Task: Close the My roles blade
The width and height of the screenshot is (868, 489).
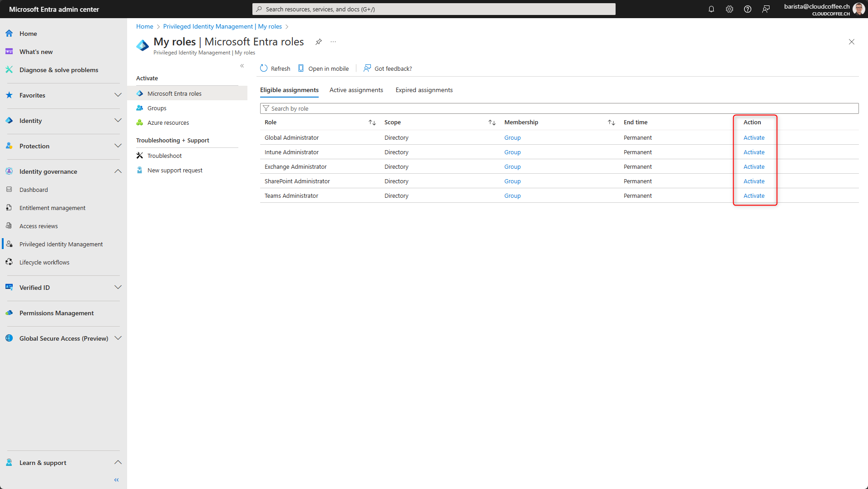Action: click(x=852, y=42)
